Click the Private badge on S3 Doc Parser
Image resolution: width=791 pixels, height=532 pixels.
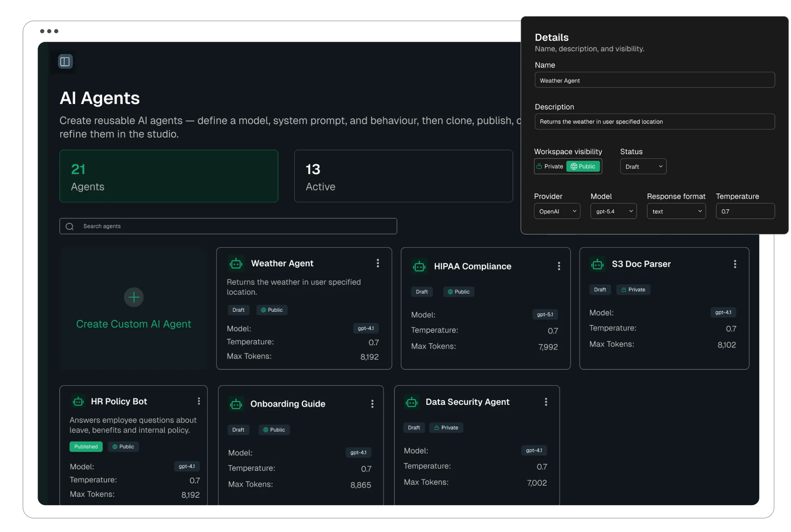coord(633,290)
